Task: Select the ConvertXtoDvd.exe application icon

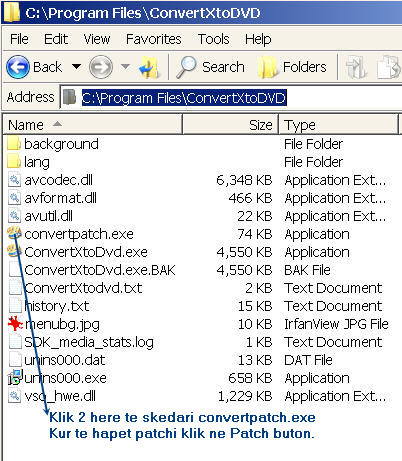Action: (14, 251)
